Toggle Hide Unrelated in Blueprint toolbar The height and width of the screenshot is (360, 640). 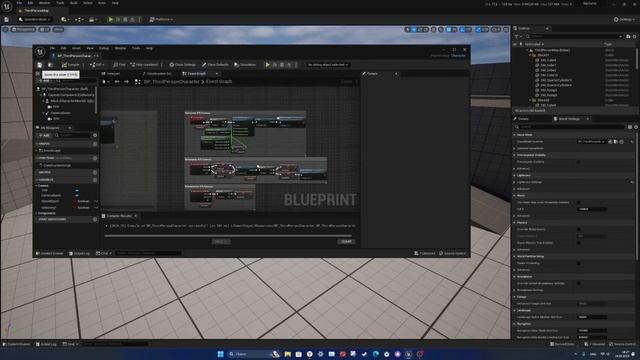pos(144,64)
